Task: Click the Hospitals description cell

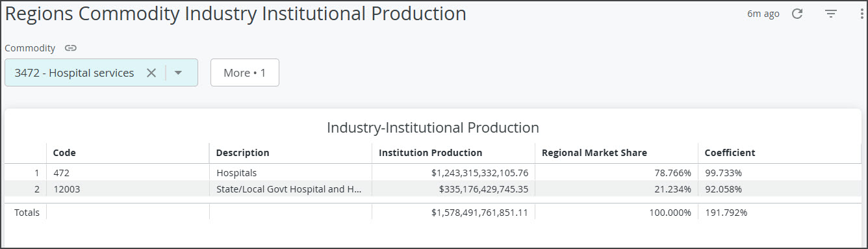Action: pos(290,173)
